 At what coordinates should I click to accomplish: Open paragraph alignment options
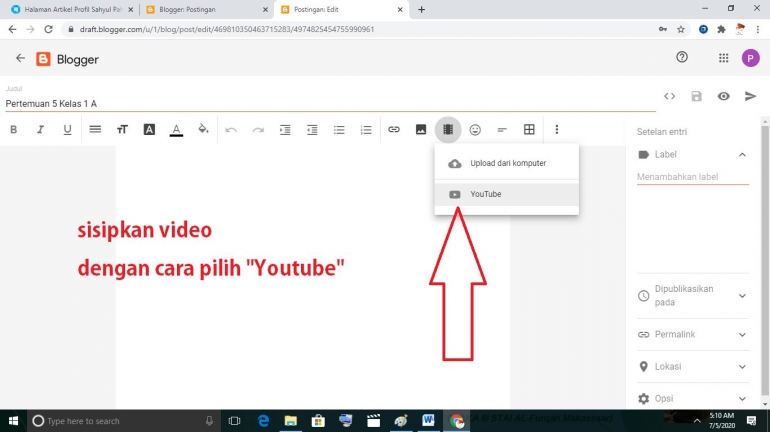click(x=95, y=130)
